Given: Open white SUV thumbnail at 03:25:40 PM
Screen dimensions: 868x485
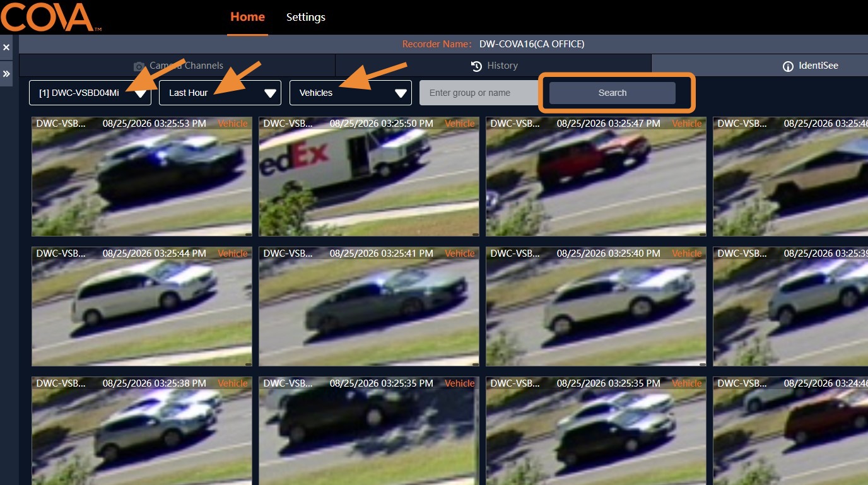Looking at the screenshot, I should 596,307.
